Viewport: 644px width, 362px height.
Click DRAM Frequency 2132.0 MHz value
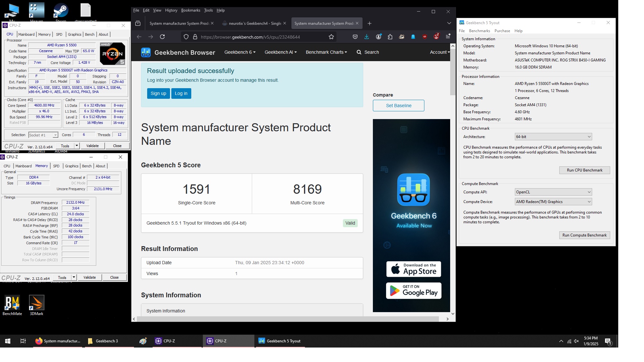75,203
